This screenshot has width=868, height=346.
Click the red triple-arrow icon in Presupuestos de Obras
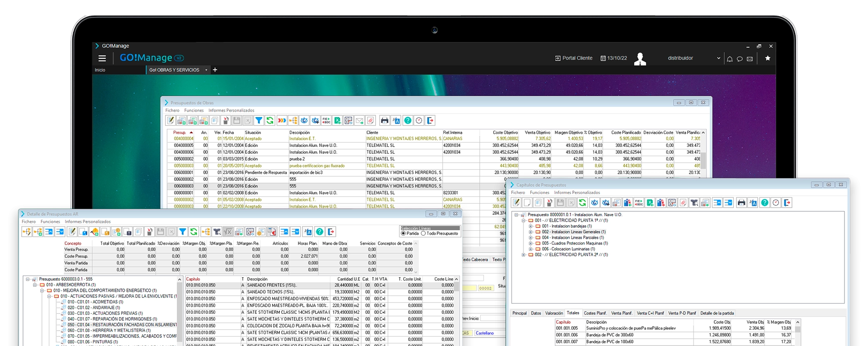click(x=282, y=120)
